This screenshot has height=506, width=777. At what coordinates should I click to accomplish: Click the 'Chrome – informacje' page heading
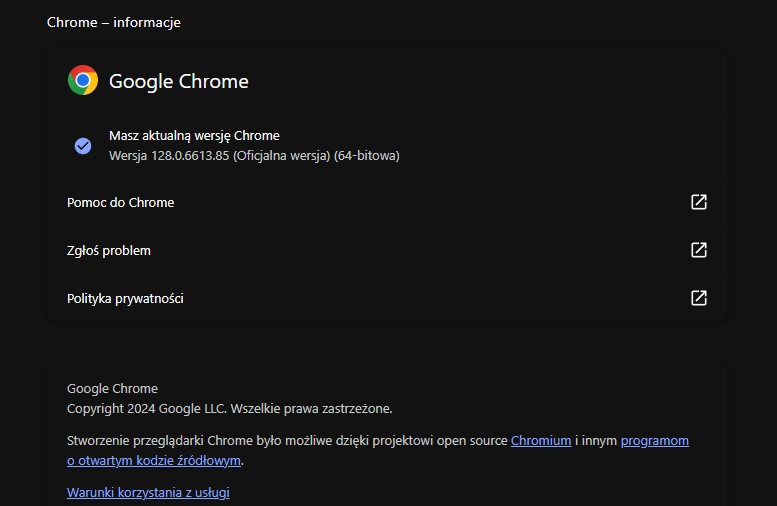(113, 22)
